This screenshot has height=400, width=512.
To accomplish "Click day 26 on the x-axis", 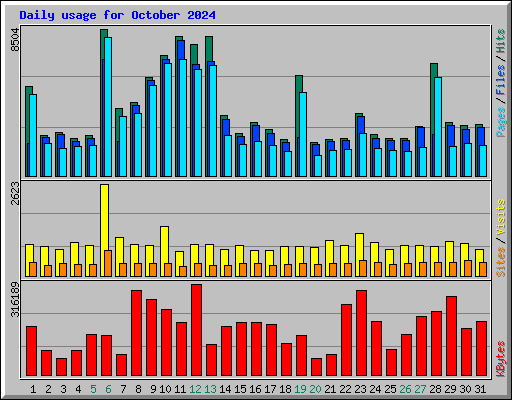I will click(x=405, y=389).
